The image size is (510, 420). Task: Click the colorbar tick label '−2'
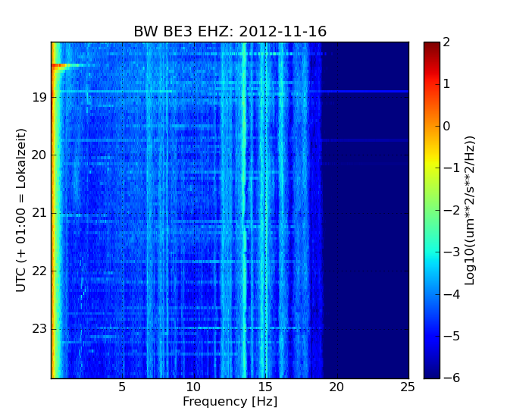point(452,211)
